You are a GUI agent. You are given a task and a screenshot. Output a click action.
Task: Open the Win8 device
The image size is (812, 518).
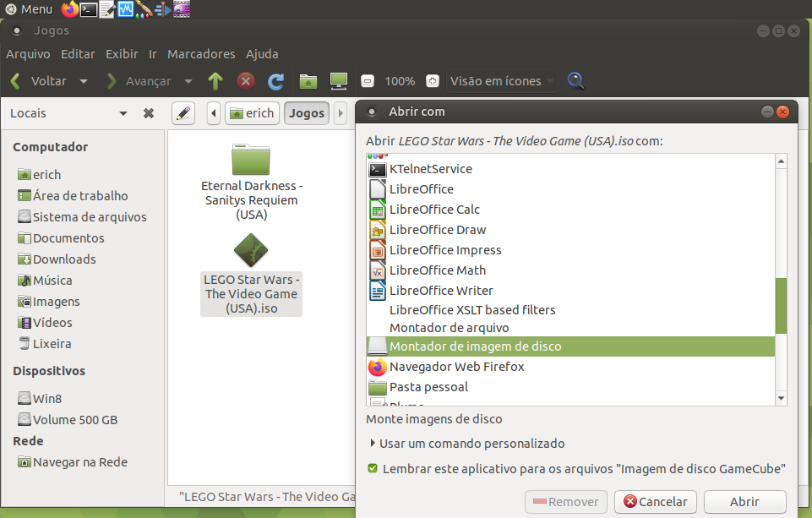click(40, 398)
